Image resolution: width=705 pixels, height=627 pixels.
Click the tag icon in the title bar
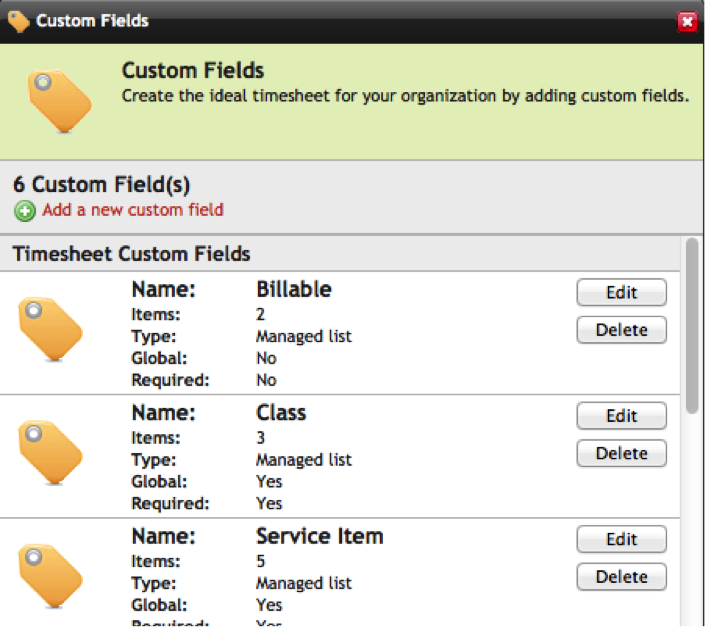pos(18,21)
